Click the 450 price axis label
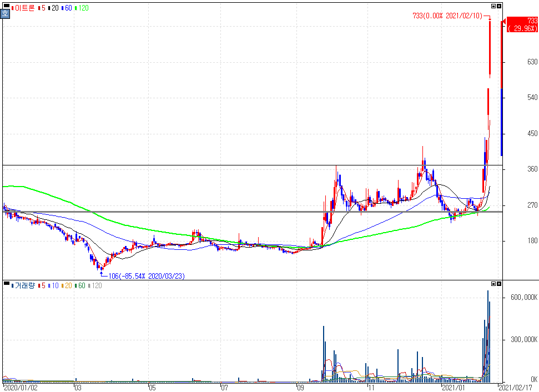 click(x=532, y=133)
